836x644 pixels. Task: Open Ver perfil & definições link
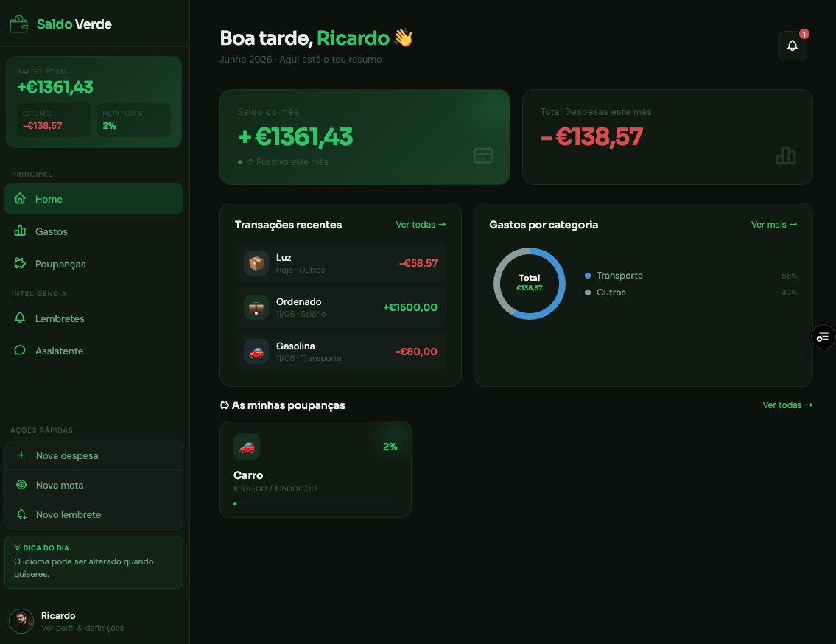pyautogui.click(x=82, y=628)
